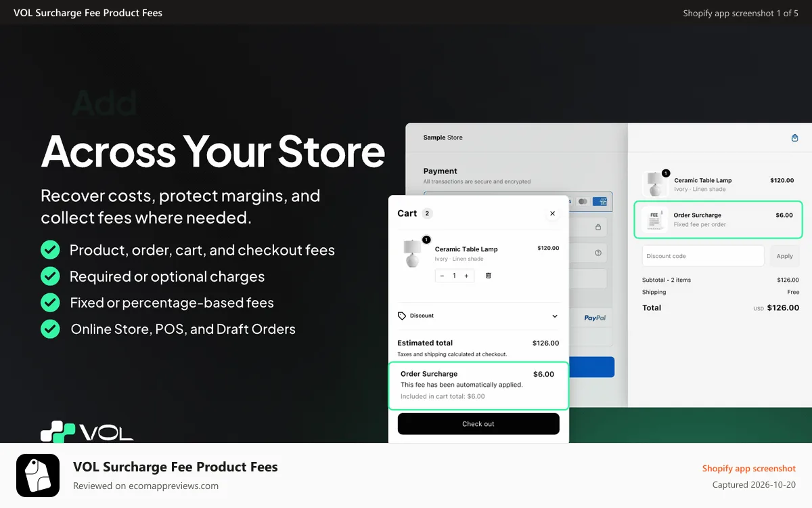Click the Order Surcharge FEE icon in summary
812x508 pixels.
[655, 219]
